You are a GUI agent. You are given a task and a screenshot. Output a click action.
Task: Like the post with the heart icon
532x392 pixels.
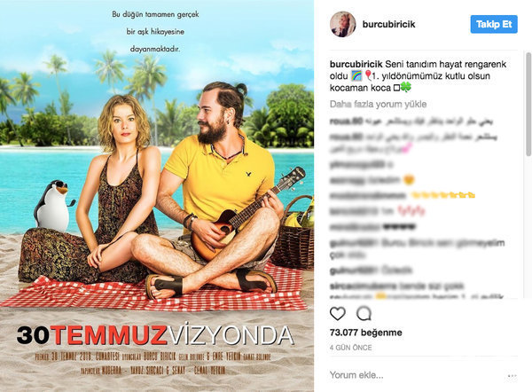click(x=338, y=314)
